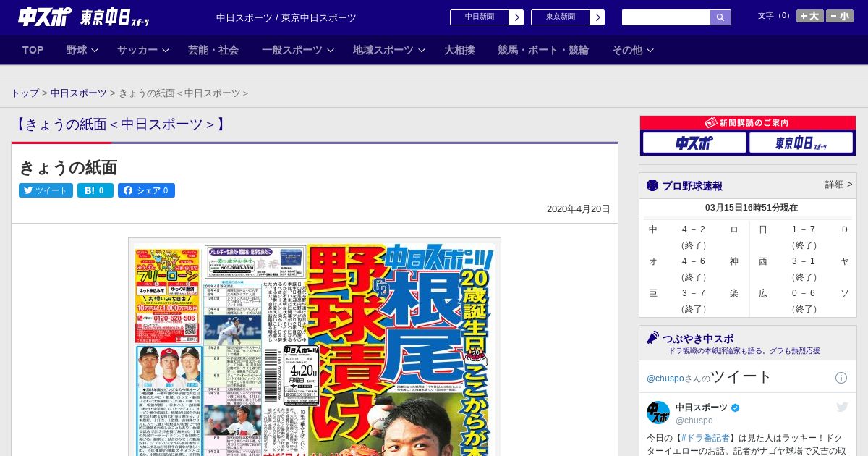This screenshot has height=456, width=868.
Task: Open the newspaper front page image
Action: [315, 347]
